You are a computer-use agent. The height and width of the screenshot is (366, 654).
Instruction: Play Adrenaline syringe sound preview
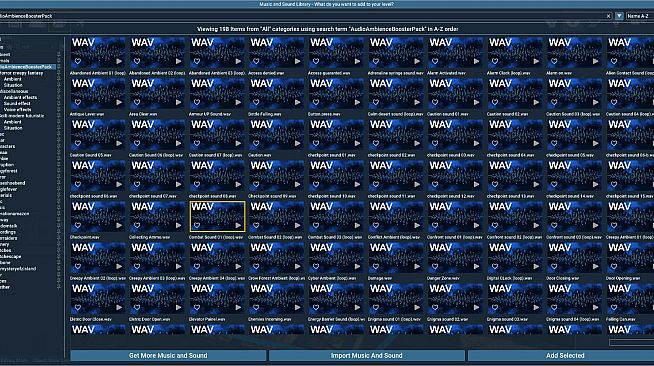(x=417, y=61)
